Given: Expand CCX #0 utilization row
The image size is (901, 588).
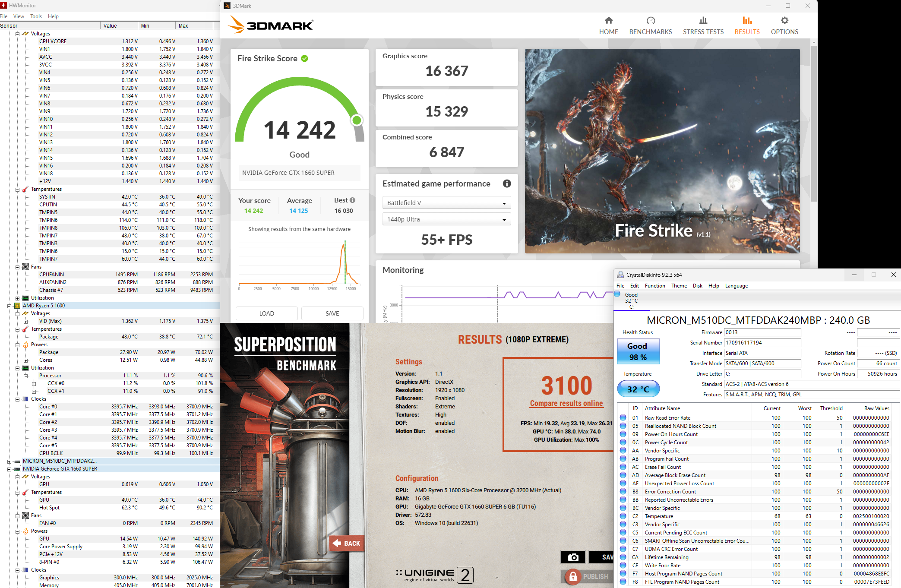Looking at the screenshot, I should pyautogui.click(x=34, y=383).
